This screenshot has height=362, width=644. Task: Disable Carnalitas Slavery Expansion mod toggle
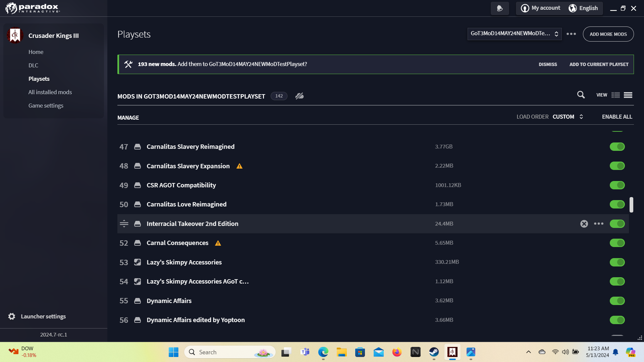click(x=617, y=166)
